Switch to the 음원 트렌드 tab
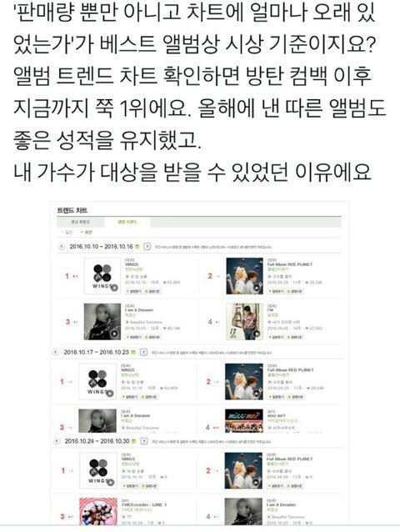This screenshot has width=400, height=532. [x=81, y=222]
